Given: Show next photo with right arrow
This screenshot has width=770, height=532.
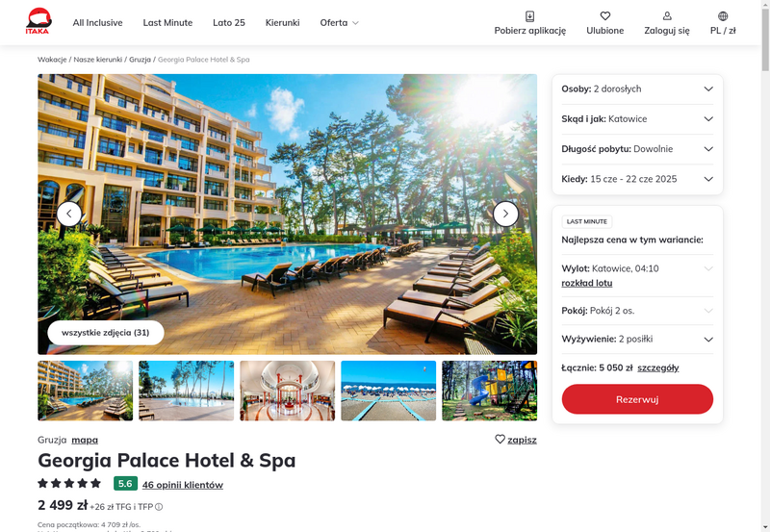Looking at the screenshot, I should tap(505, 214).
